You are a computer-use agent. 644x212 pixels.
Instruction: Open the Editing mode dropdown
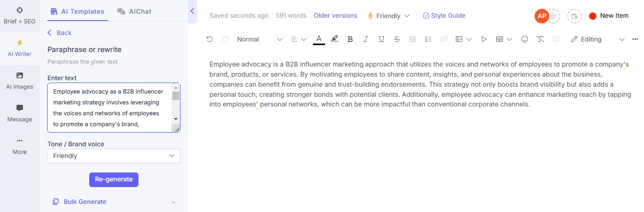point(598,39)
